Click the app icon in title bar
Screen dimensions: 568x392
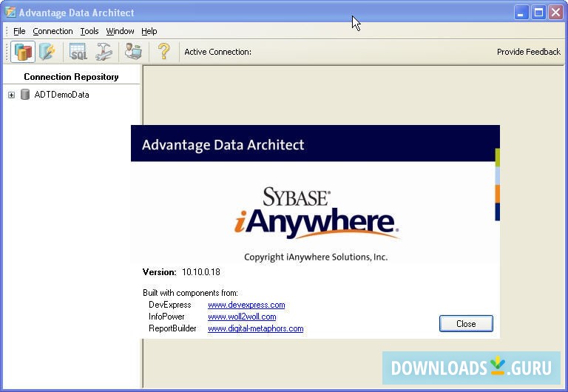tap(10, 13)
